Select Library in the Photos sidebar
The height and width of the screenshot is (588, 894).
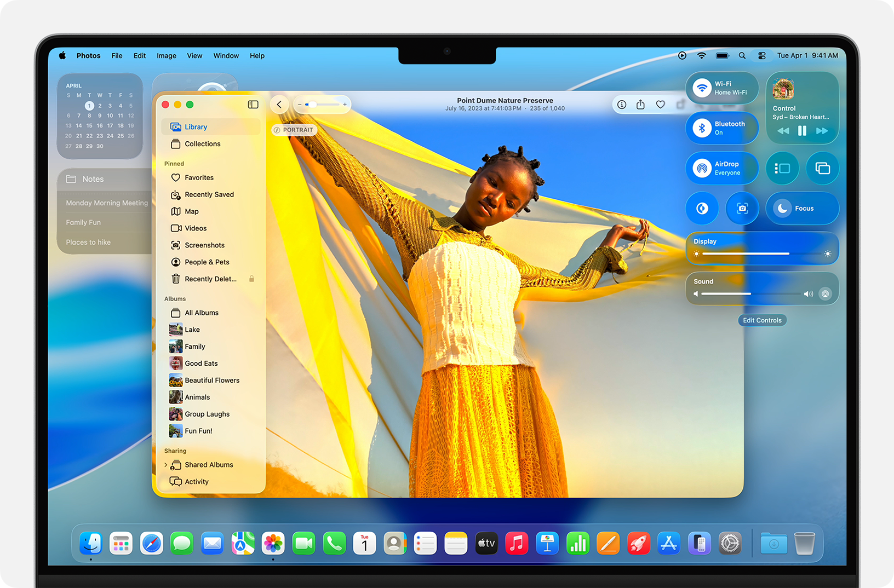coord(195,126)
